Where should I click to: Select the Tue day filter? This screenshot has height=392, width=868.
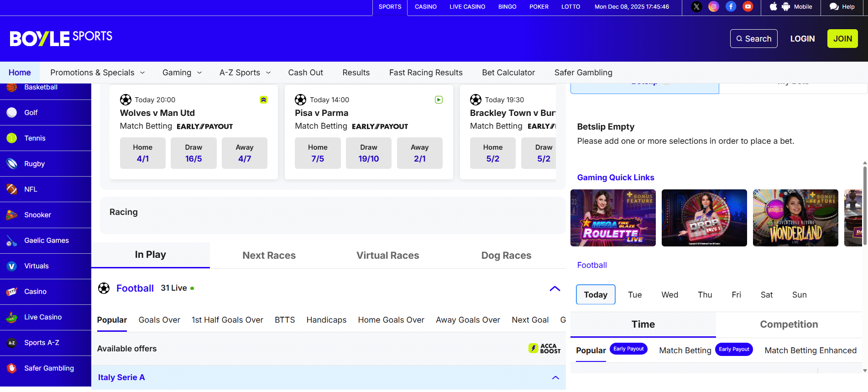tap(635, 295)
